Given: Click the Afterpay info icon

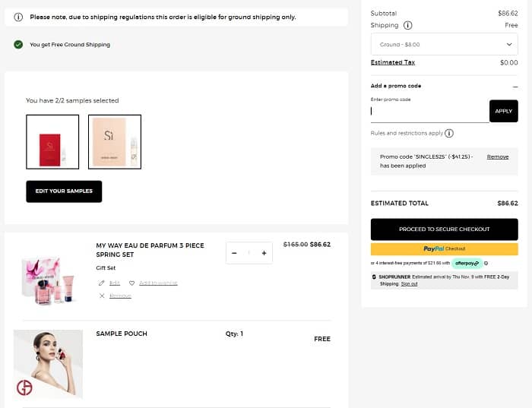Looking at the screenshot, I should point(486,263).
